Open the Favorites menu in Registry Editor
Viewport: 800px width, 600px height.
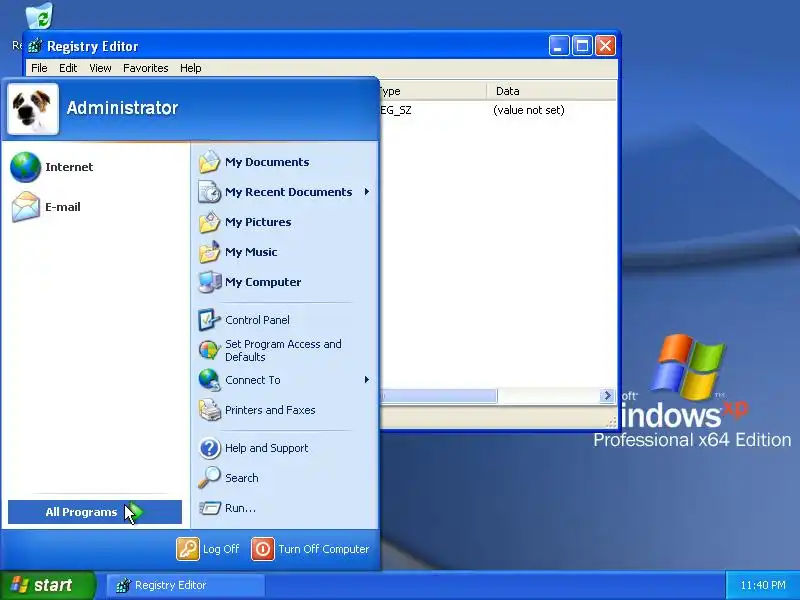(145, 68)
